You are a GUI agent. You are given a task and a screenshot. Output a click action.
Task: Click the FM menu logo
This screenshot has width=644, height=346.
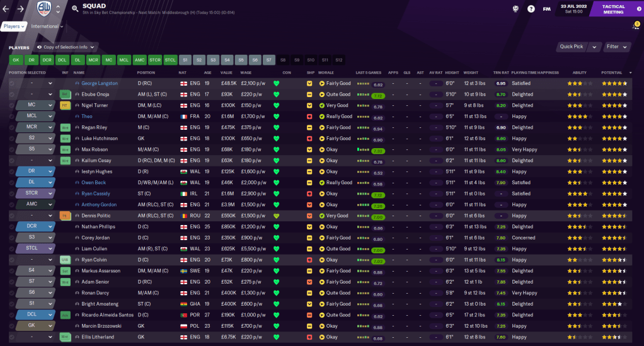tap(547, 9)
